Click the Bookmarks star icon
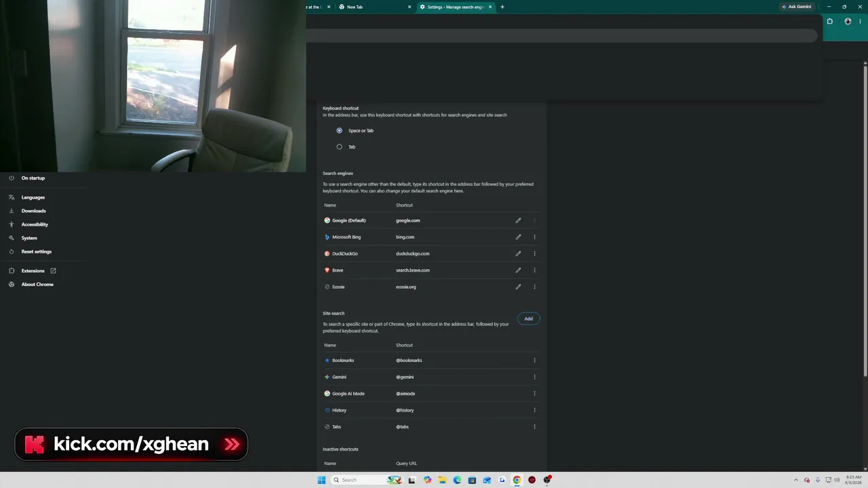868x488 pixels. click(327, 361)
